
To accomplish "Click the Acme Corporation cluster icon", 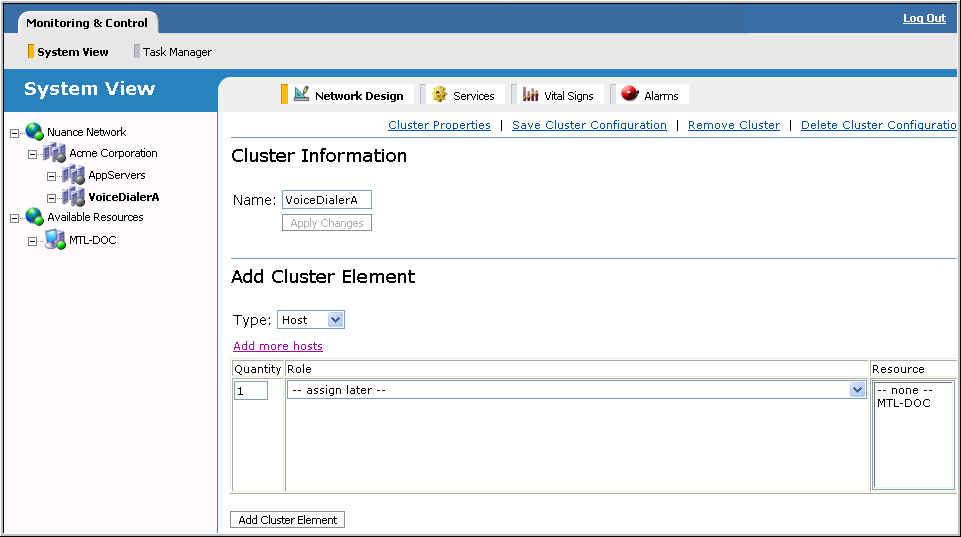I will pos(55,153).
